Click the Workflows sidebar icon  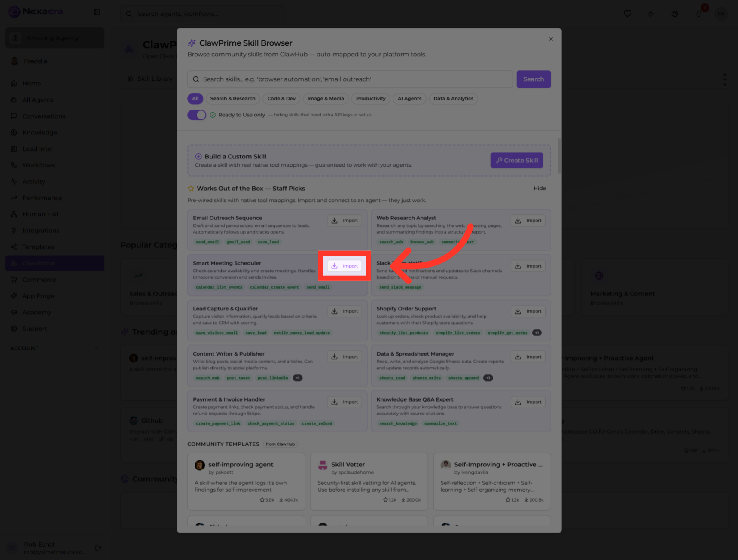[x=14, y=165]
